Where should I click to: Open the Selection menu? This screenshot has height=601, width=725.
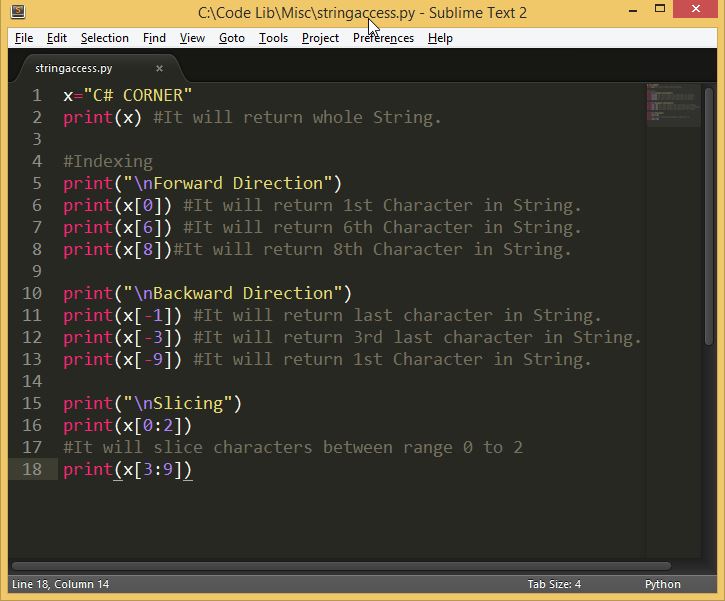[104, 38]
